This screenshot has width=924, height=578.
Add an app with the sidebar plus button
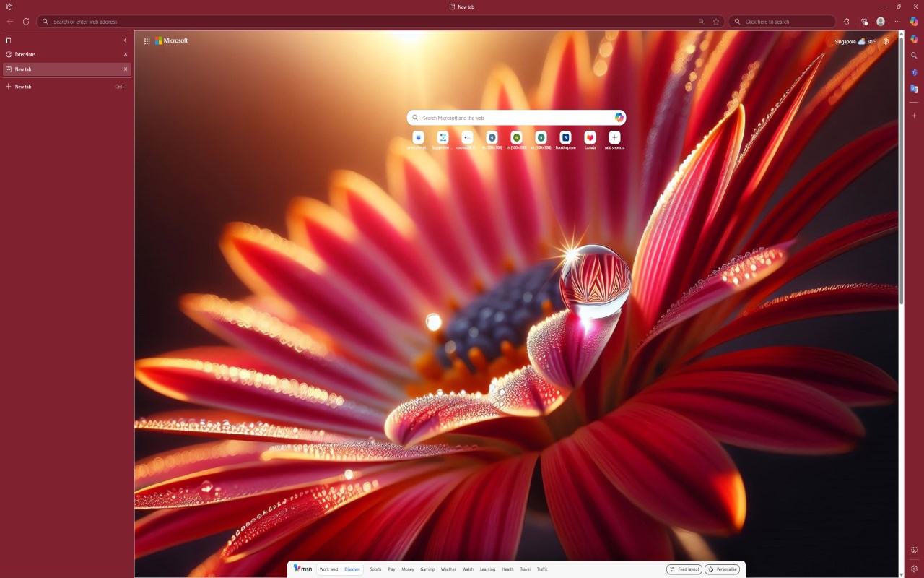[x=914, y=116]
